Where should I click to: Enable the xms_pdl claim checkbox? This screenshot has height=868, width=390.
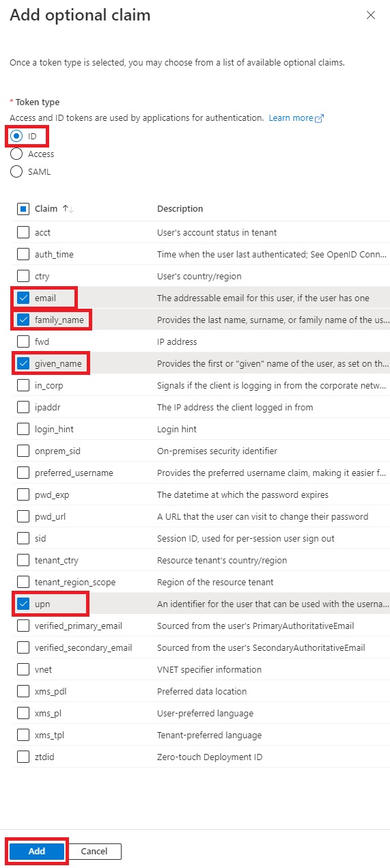pyautogui.click(x=23, y=691)
